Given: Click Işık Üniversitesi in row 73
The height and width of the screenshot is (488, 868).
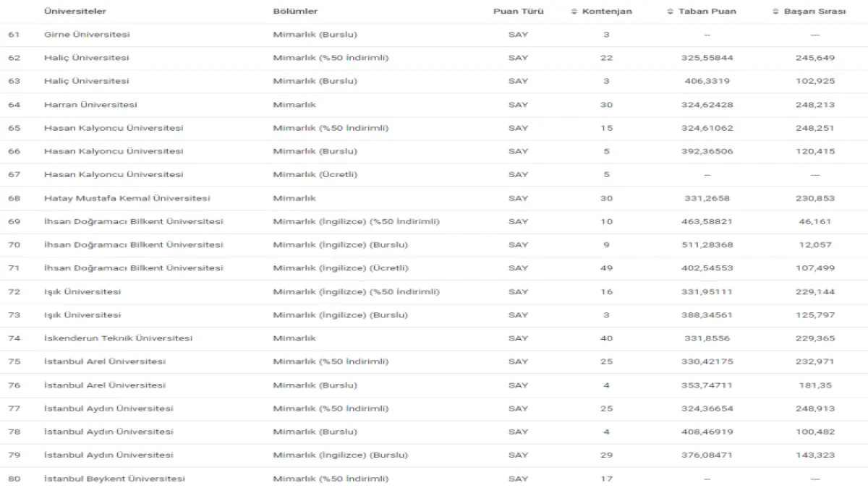Looking at the screenshot, I should pyautogui.click(x=82, y=315).
